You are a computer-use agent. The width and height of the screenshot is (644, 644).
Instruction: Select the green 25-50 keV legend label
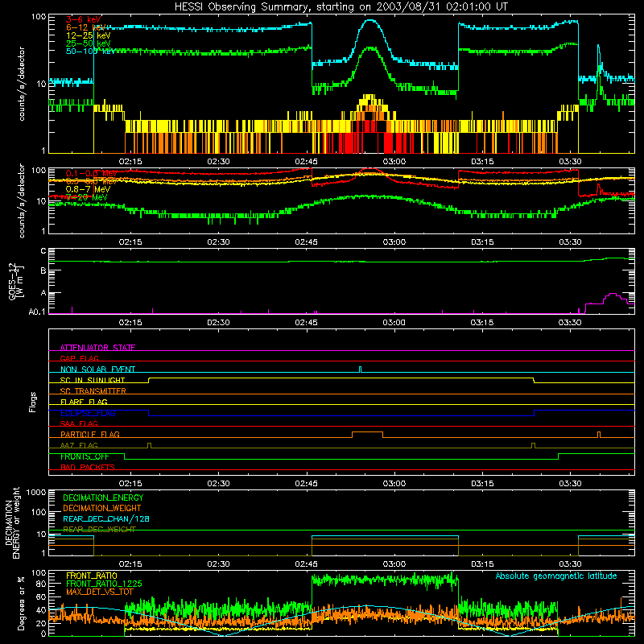pyautogui.click(x=89, y=43)
